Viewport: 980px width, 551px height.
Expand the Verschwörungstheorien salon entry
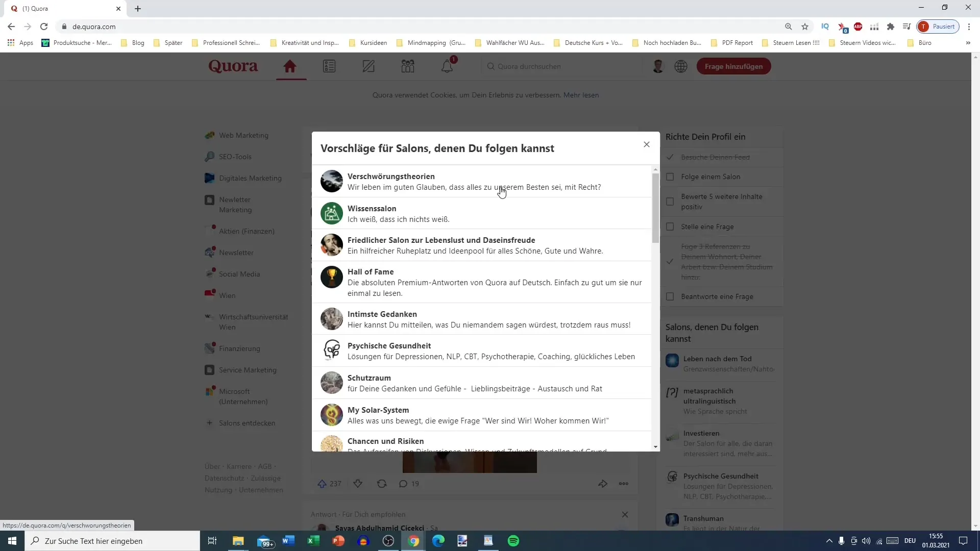[481, 182]
